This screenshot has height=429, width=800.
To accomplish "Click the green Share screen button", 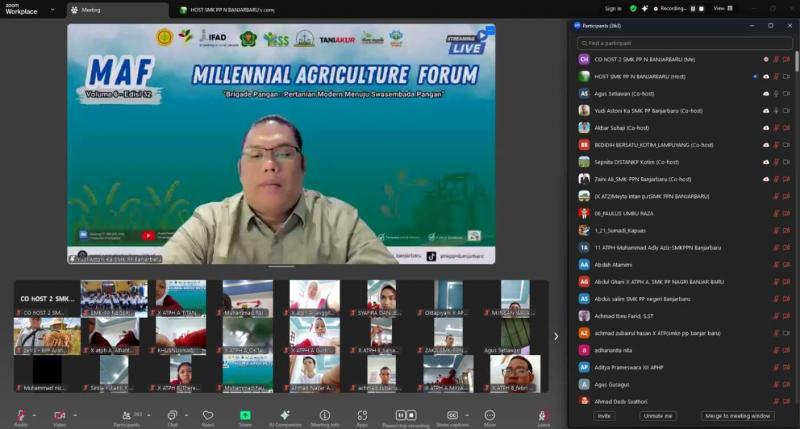I will (245, 416).
